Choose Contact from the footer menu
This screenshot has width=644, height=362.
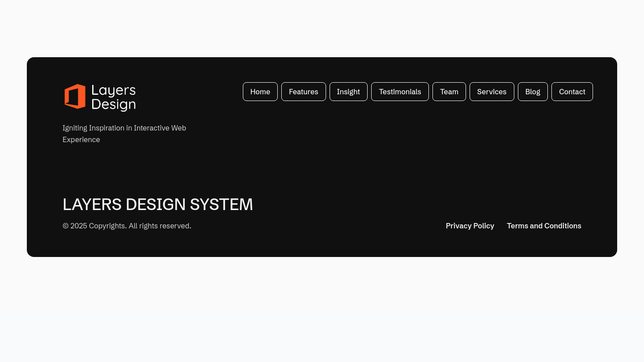pos(572,92)
